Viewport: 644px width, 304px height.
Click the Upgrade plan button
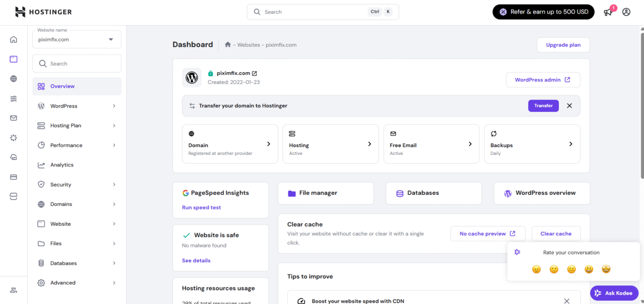(x=563, y=45)
